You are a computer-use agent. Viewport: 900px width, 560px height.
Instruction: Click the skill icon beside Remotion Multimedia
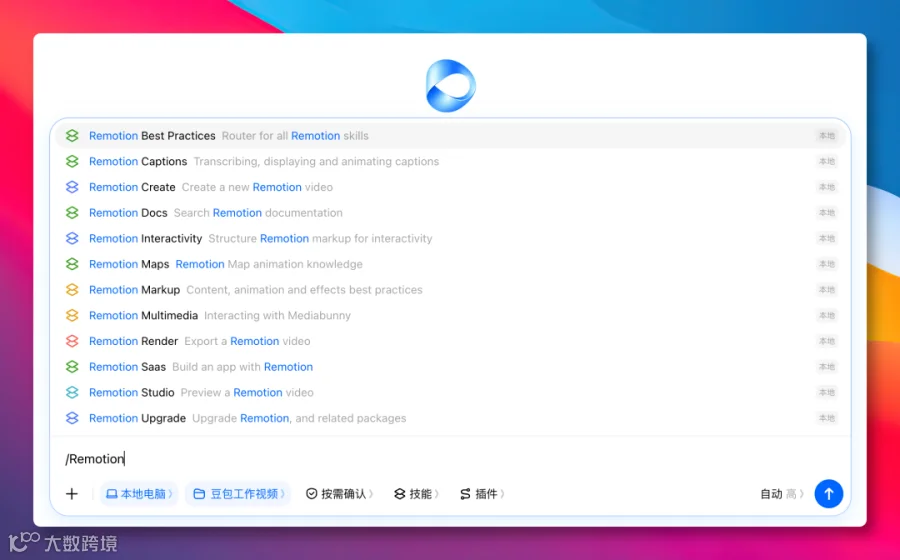[72, 316]
